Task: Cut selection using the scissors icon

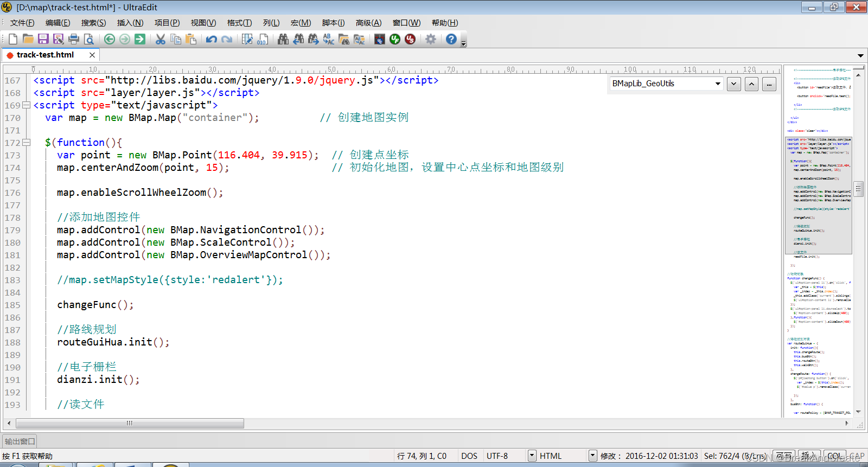Action: [x=160, y=39]
